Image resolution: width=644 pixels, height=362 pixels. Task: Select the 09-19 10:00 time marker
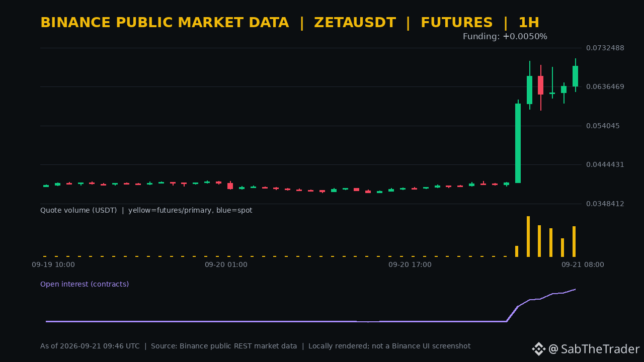coord(53,264)
